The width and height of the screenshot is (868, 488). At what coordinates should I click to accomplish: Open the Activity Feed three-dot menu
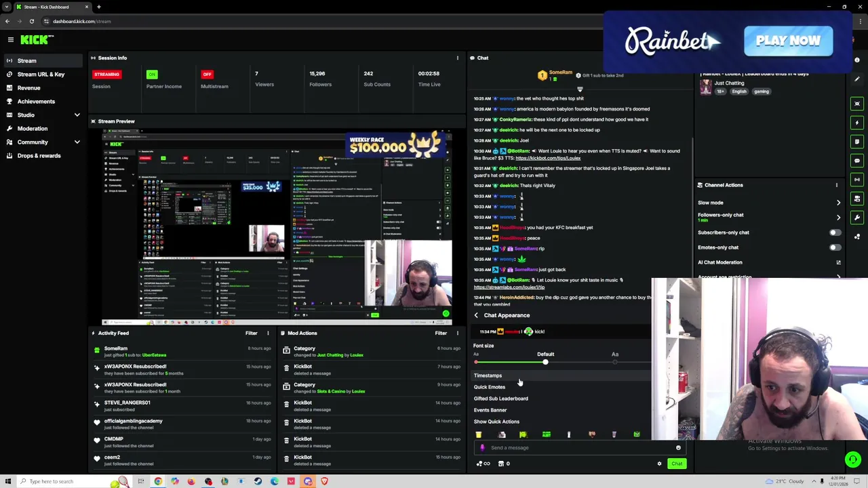click(x=268, y=333)
